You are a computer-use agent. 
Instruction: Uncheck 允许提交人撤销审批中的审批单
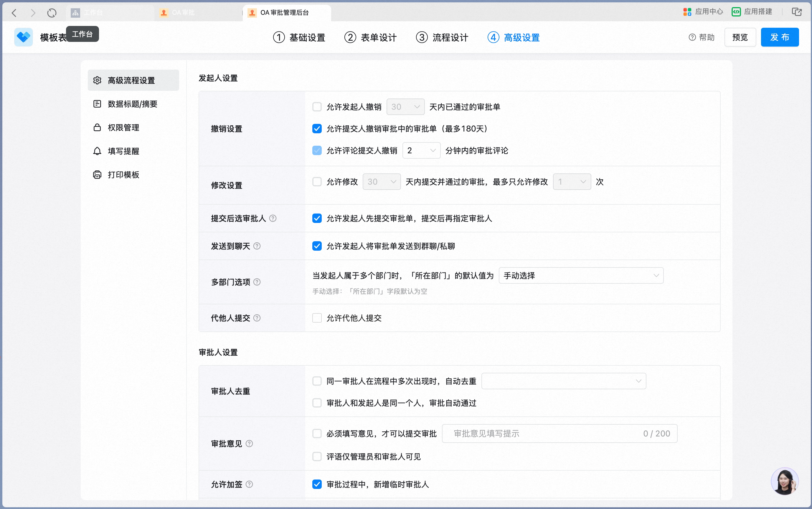pos(317,129)
